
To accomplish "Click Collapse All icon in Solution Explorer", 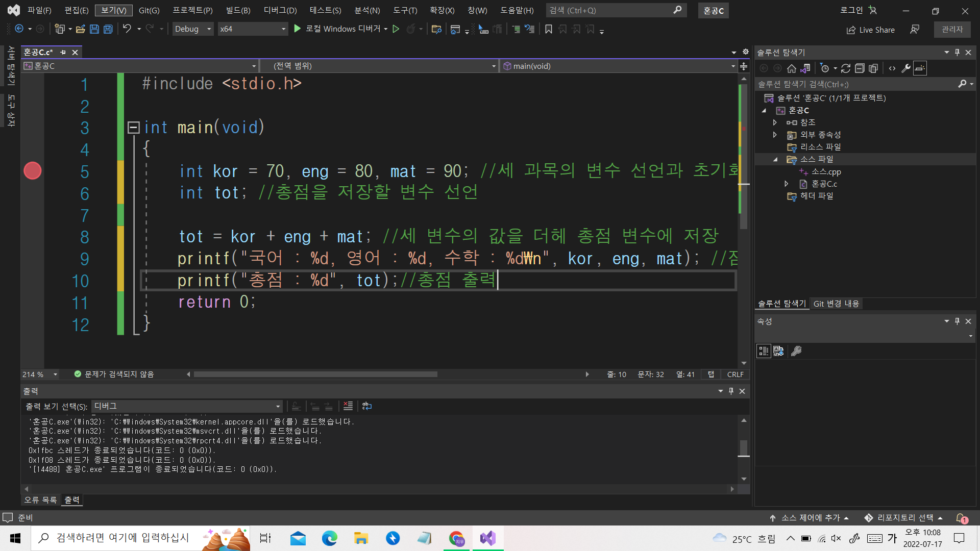I will coord(860,68).
